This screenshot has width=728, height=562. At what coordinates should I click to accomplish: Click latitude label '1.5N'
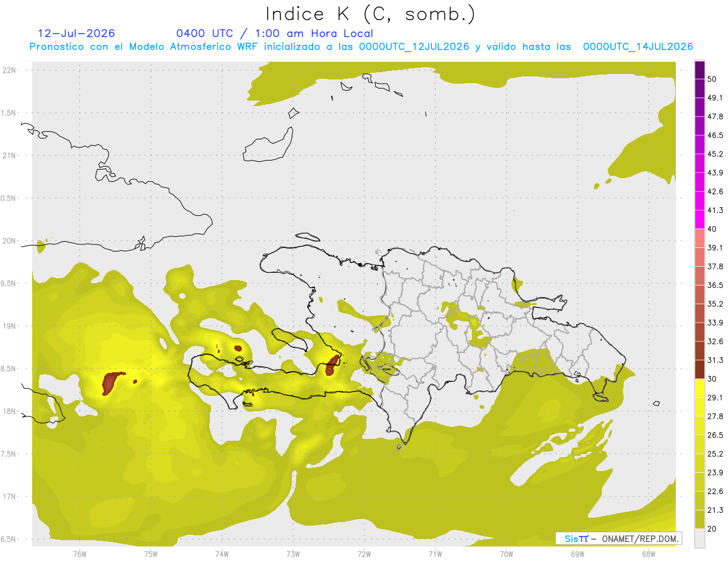(9, 113)
